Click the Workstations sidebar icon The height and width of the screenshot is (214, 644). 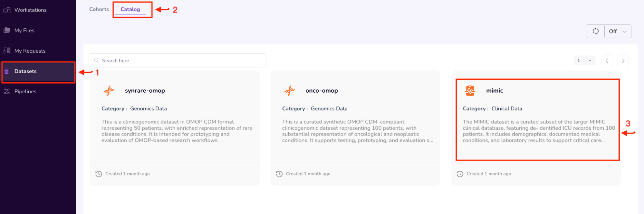pos(7,10)
